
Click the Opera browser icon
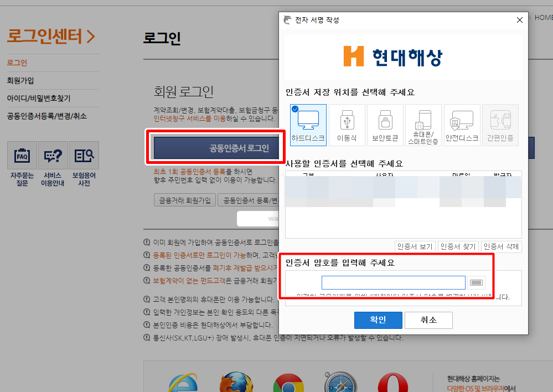pos(393,383)
